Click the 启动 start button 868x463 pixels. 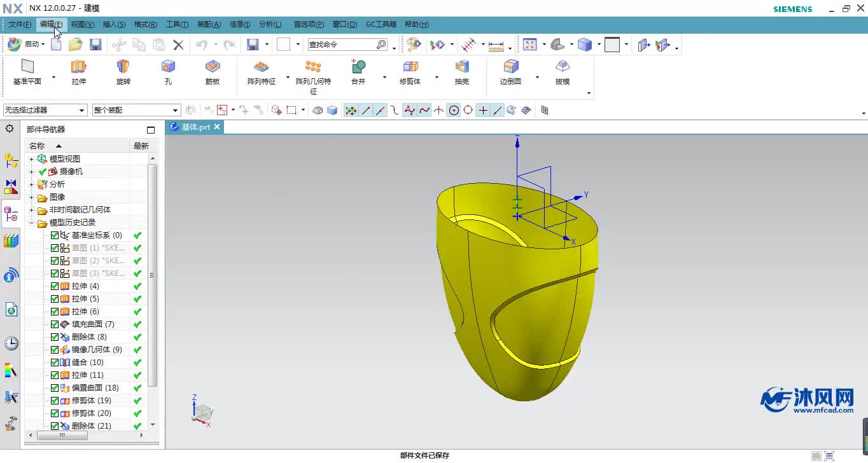pos(26,45)
